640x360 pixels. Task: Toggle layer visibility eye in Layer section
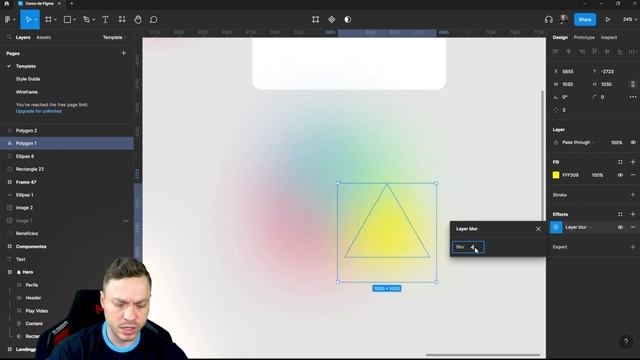pos(633,142)
